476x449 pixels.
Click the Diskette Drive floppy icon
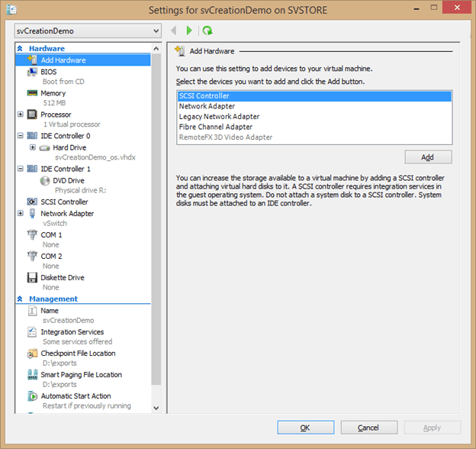[32, 278]
